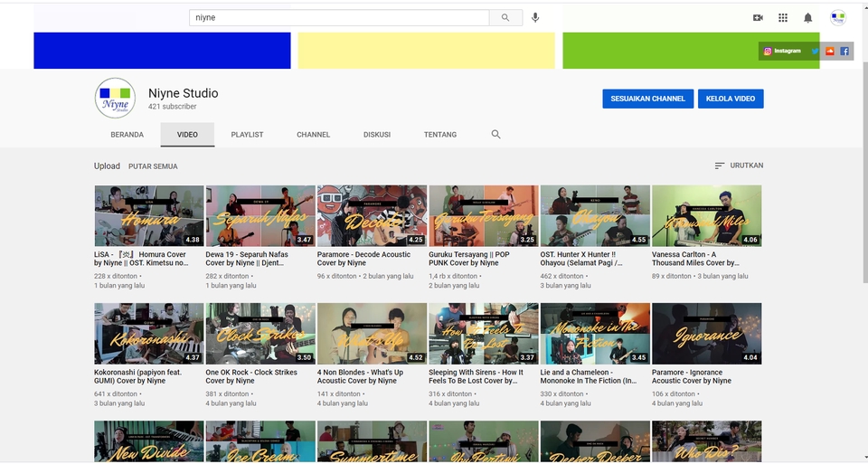Search within channel magnifier icon
868x464 pixels.
coord(495,135)
